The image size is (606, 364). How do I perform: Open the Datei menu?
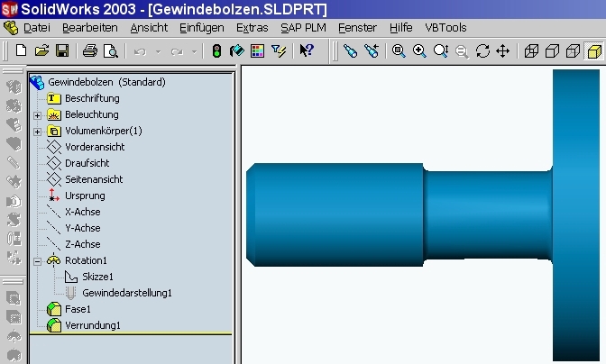point(37,28)
